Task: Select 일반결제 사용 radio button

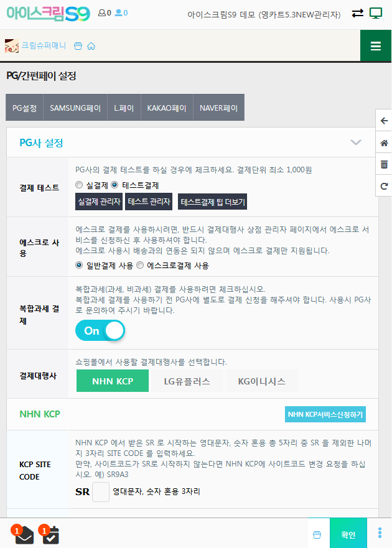Action: pos(79,265)
